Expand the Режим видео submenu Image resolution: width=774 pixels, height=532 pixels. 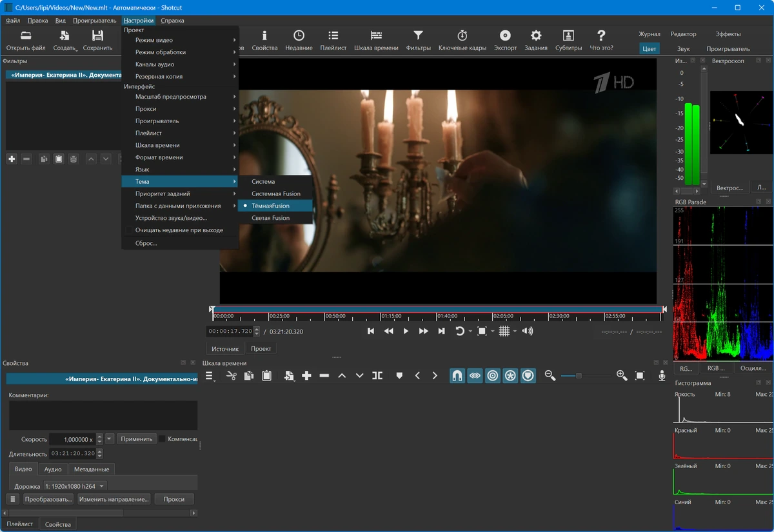[x=180, y=40]
